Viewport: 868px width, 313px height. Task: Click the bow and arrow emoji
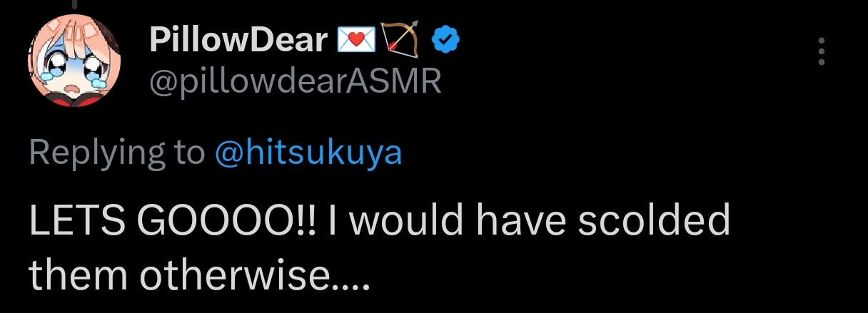[403, 42]
